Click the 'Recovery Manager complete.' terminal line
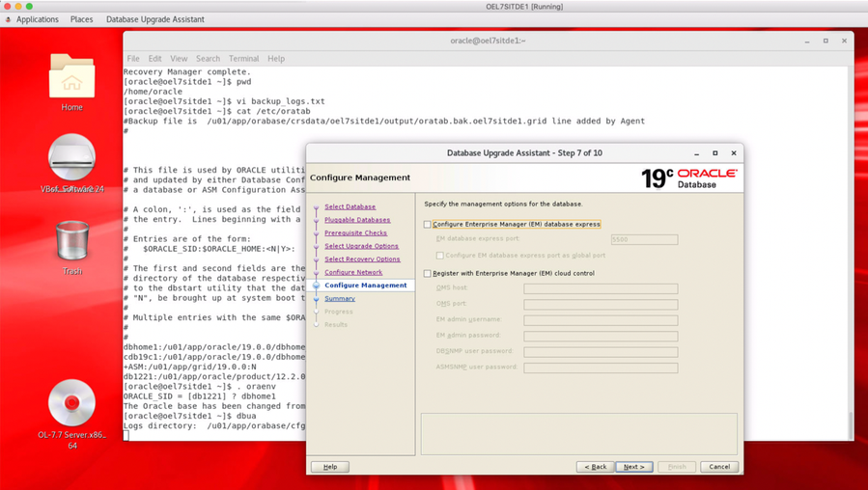The height and width of the screenshot is (490, 868). click(187, 72)
